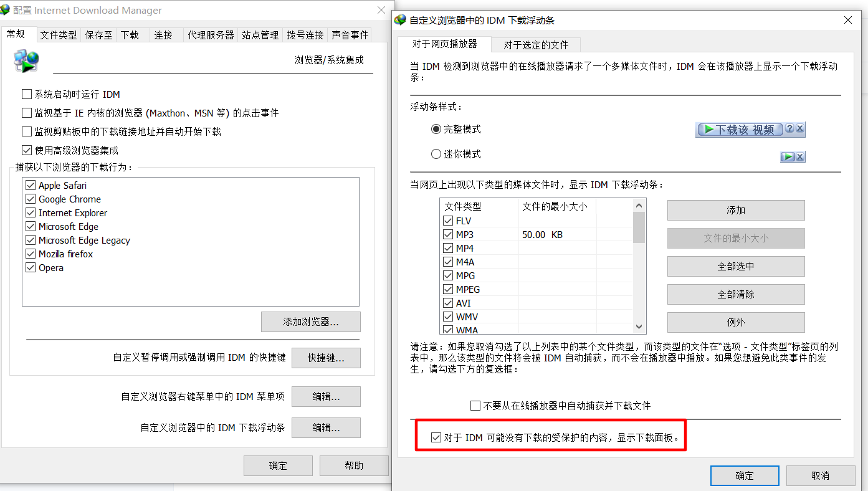Open the 站点管理 tab
Image resolution: width=868 pixels, height=491 pixels.
click(260, 36)
